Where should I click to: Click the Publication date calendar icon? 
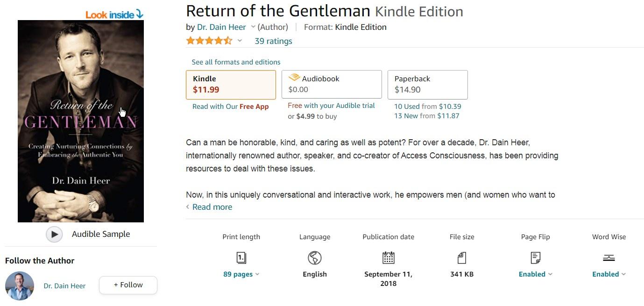click(x=388, y=258)
